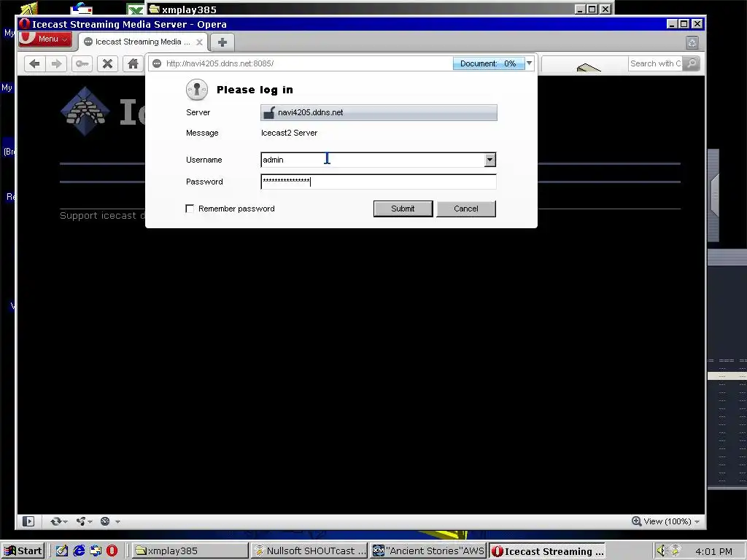Click the taskbar clock 4:01 PM
The width and height of the screenshot is (747, 560).
(713, 551)
